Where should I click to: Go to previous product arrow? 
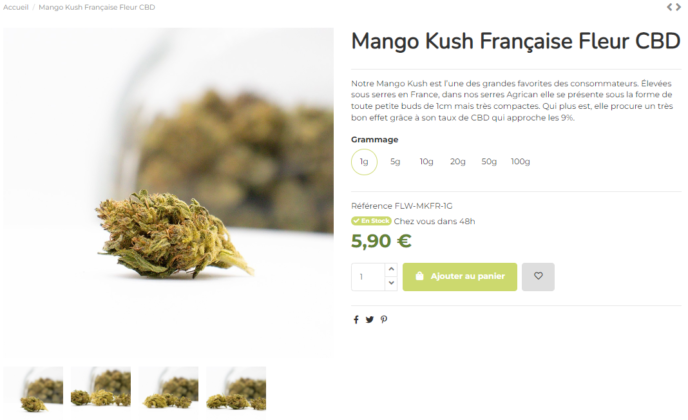tap(670, 7)
